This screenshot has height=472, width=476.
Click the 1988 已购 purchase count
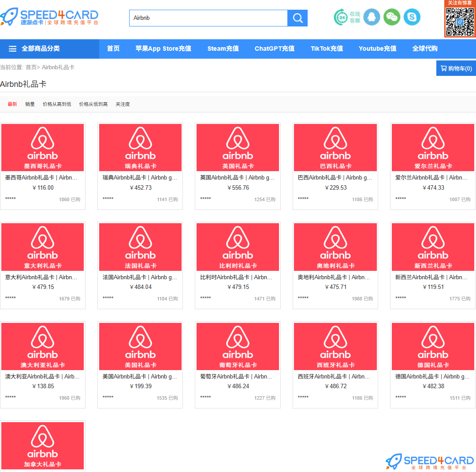click(362, 299)
